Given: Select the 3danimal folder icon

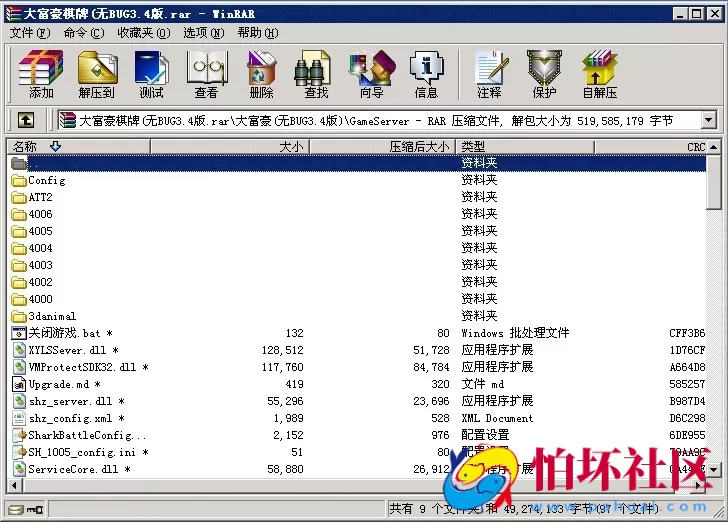Looking at the screenshot, I should [x=19, y=316].
